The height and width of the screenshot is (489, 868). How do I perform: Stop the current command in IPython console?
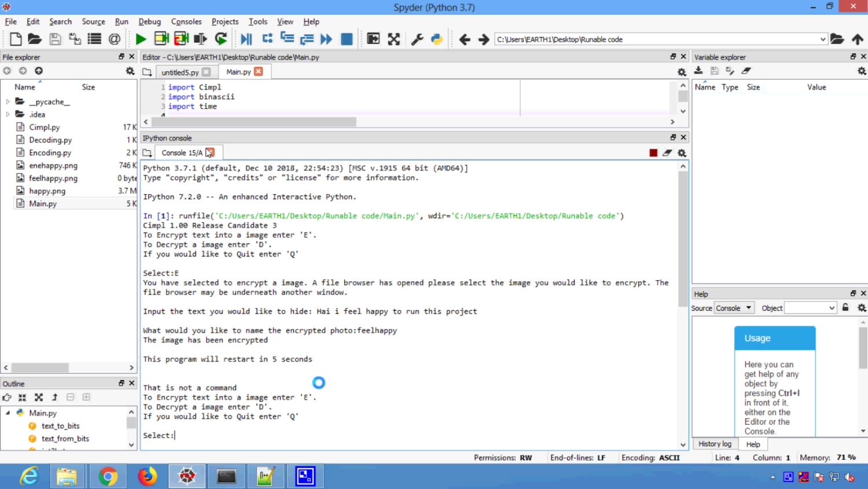click(x=653, y=153)
